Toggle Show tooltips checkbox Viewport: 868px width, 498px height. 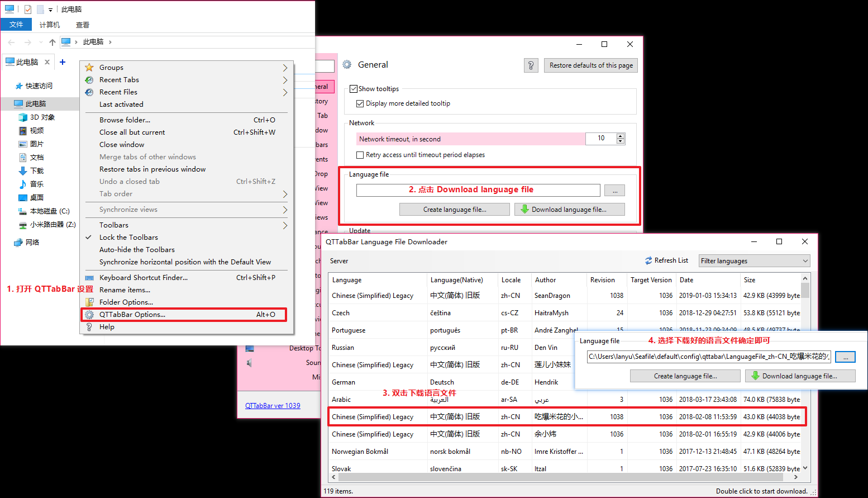(x=354, y=89)
